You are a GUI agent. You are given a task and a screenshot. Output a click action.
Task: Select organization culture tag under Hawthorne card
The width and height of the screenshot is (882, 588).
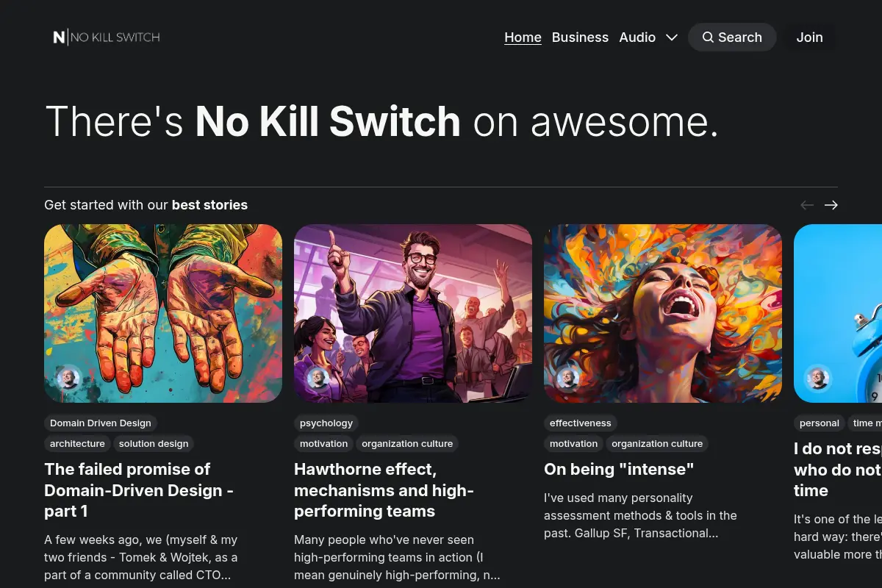pyautogui.click(x=407, y=443)
